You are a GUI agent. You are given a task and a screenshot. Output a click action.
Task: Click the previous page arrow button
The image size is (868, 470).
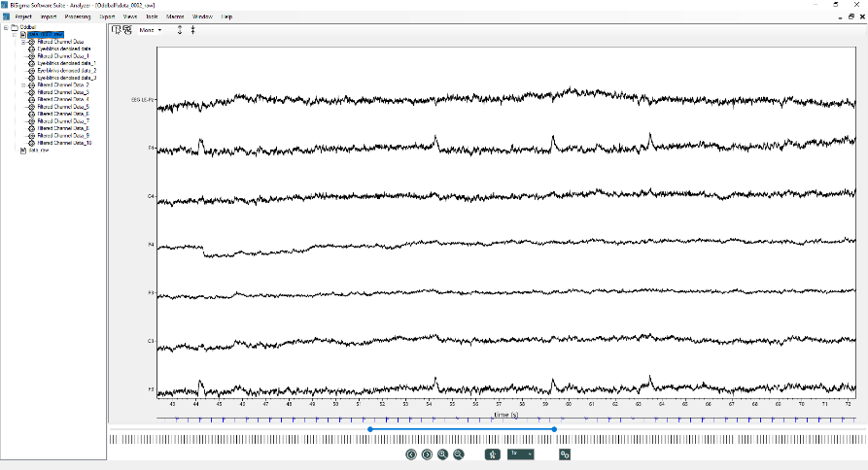(x=411, y=454)
